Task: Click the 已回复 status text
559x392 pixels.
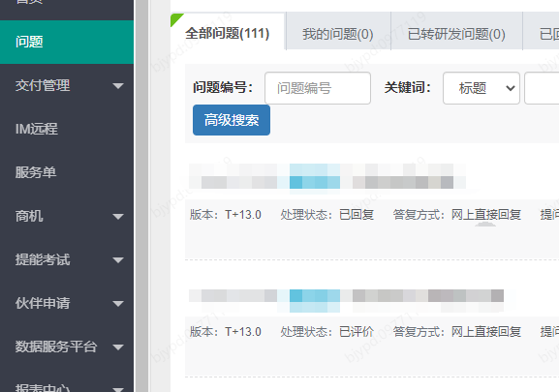Action: tap(357, 215)
